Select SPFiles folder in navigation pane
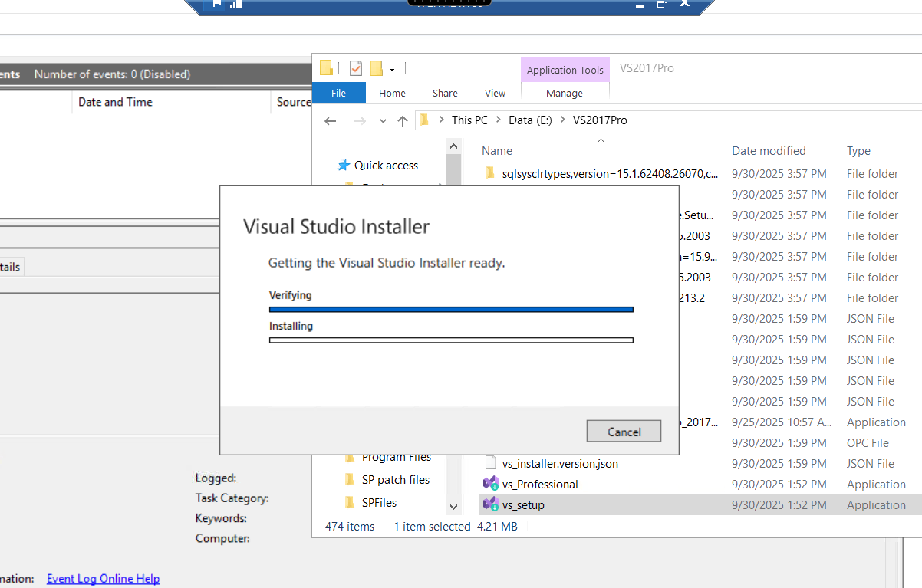This screenshot has height=588, width=922. pyautogui.click(x=379, y=503)
